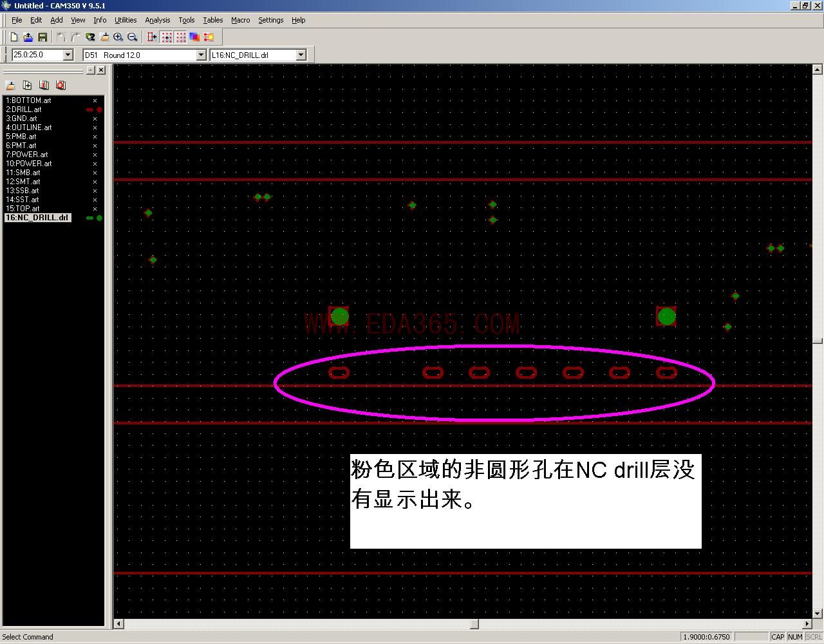Click the red flash color dot of 2:DRILL.art
The image size is (824, 644).
(x=99, y=109)
